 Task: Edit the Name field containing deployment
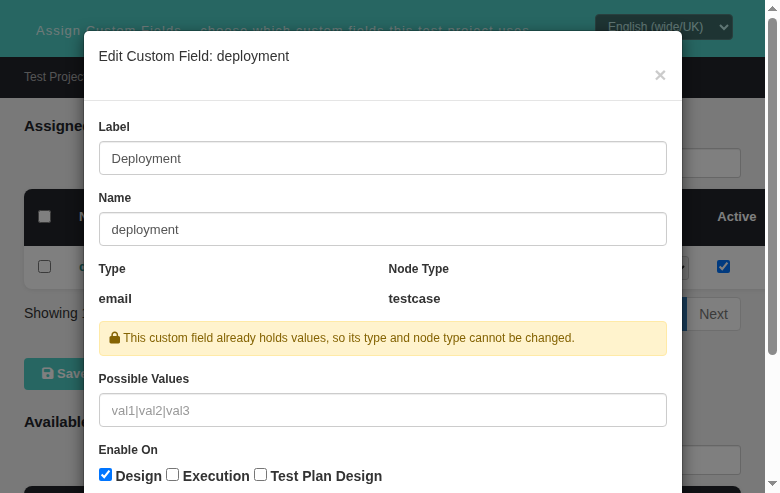point(383,229)
